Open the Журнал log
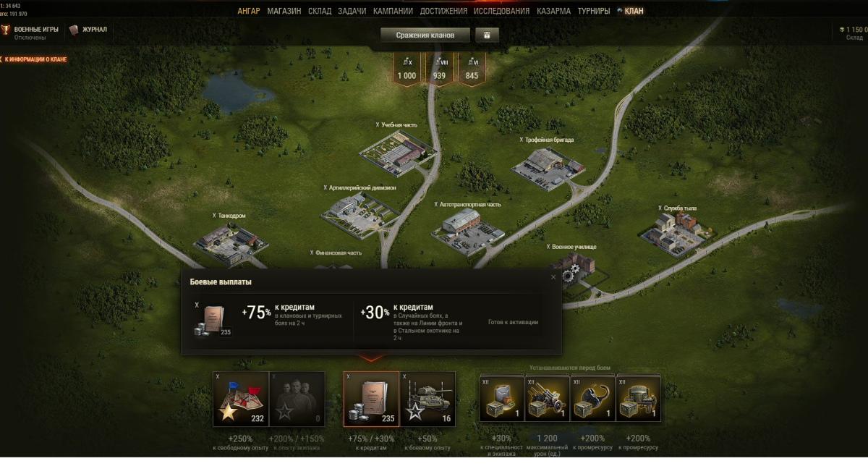The width and height of the screenshot is (868, 474). (x=88, y=30)
